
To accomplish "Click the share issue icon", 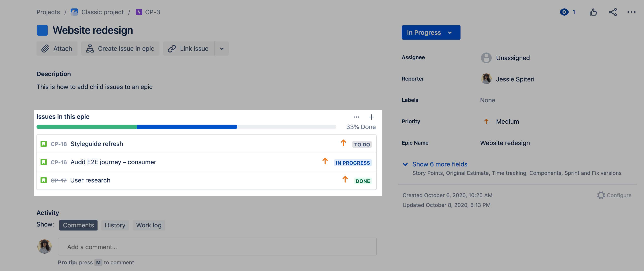I will click(x=612, y=12).
